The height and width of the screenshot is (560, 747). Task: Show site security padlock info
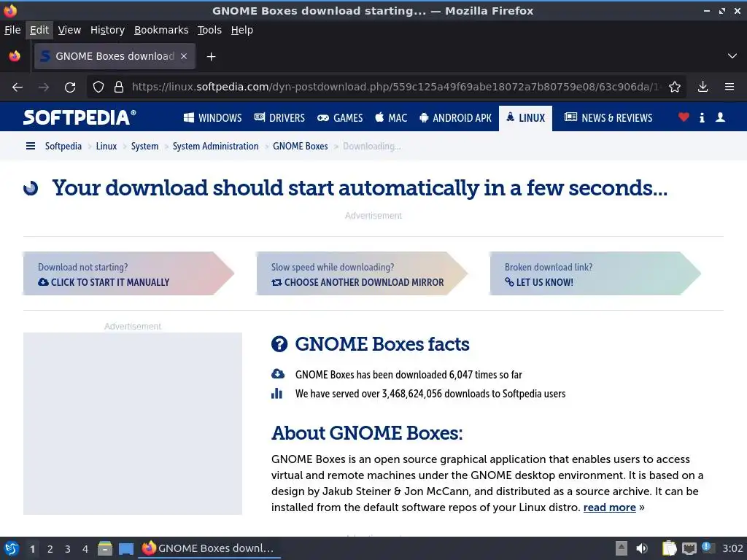tap(119, 87)
